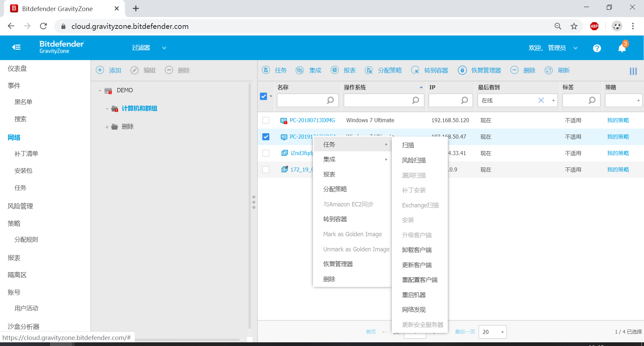Viewport: 644px width, 346px height.
Task: Bookmark this page with the star icon
Action: pyautogui.click(x=574, y=26)
